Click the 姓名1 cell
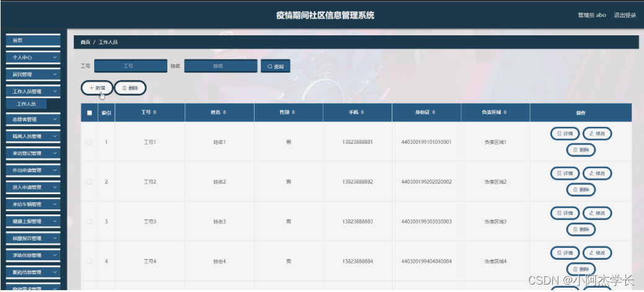Viewport: 644px width, 292px height. (x=219, y=142)
